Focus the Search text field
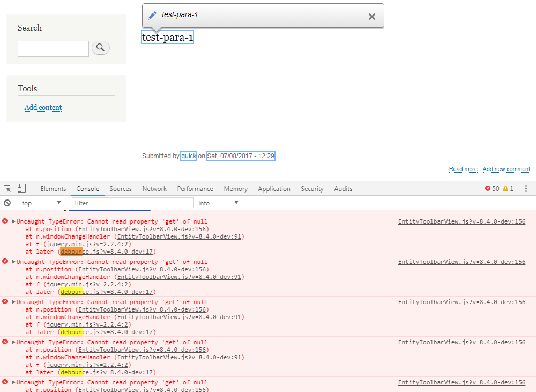Image resolution: width=536 pixels, height=392 pixels. pos(53,49)
